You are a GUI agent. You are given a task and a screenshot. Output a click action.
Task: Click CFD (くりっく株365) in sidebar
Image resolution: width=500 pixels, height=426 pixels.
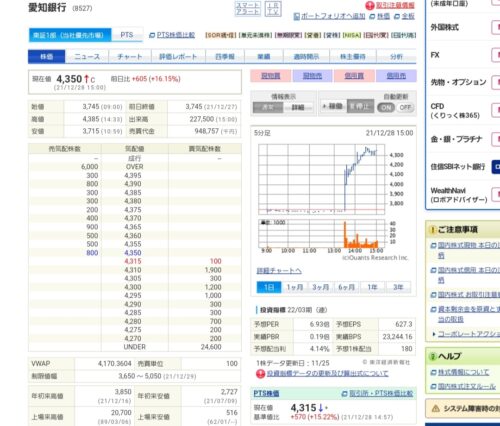click(455, 111)
